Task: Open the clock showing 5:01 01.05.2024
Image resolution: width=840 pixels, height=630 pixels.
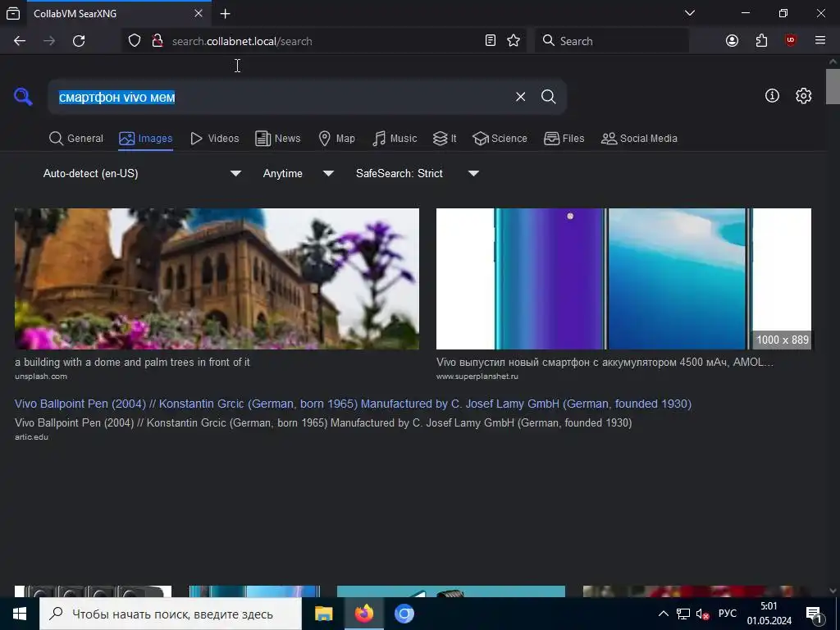Action: 769,614
